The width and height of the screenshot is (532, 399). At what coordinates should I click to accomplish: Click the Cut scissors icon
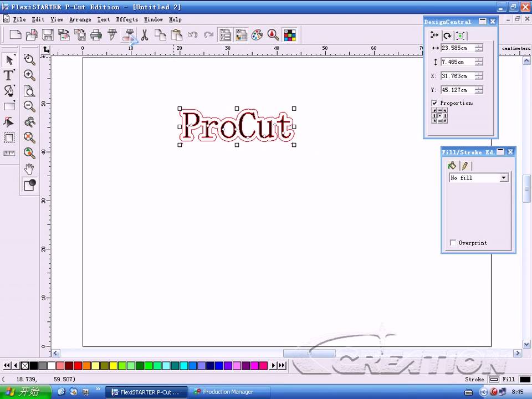[145, 34]
